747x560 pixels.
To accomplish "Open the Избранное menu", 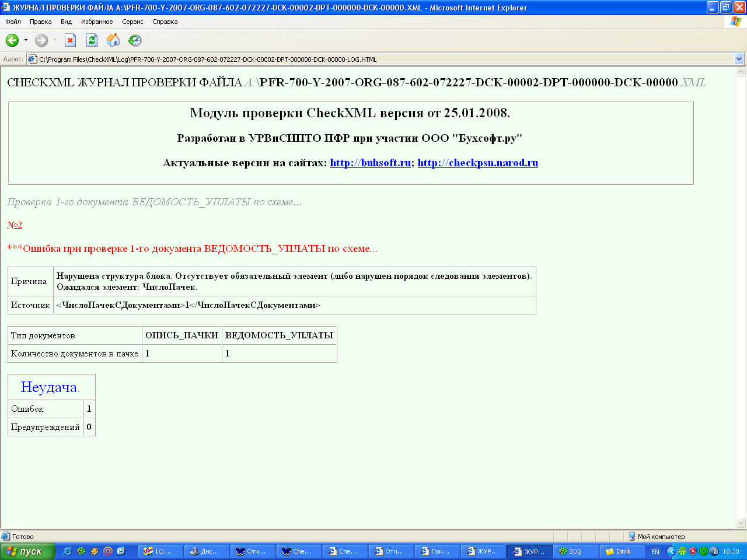I will pos(97,22).
